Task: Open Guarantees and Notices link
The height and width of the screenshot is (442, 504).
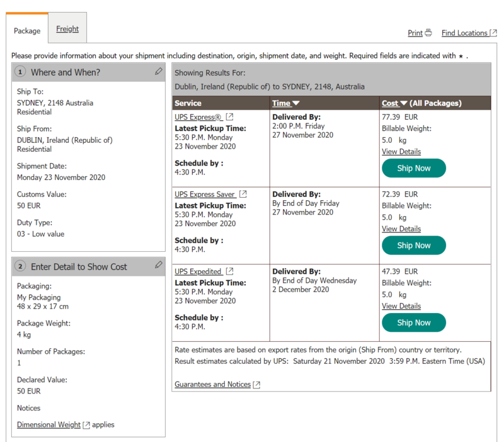Action: click(x=212, y=385)
